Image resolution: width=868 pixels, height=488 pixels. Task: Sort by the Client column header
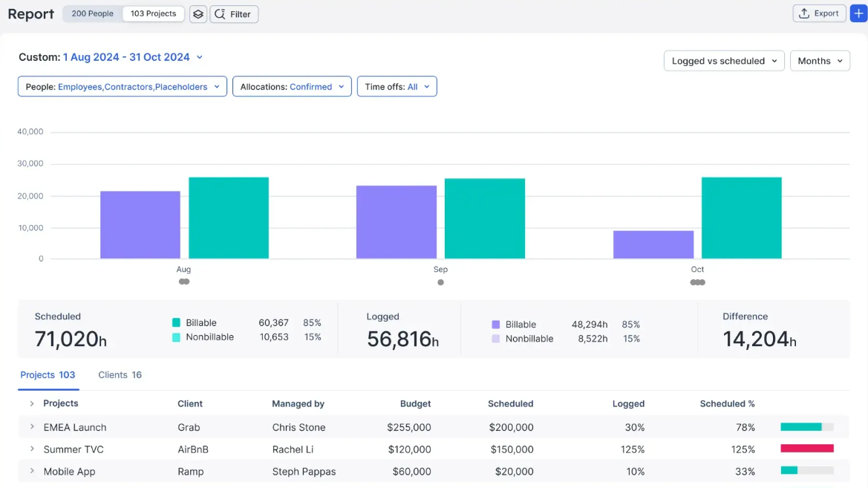coord(190,404)
